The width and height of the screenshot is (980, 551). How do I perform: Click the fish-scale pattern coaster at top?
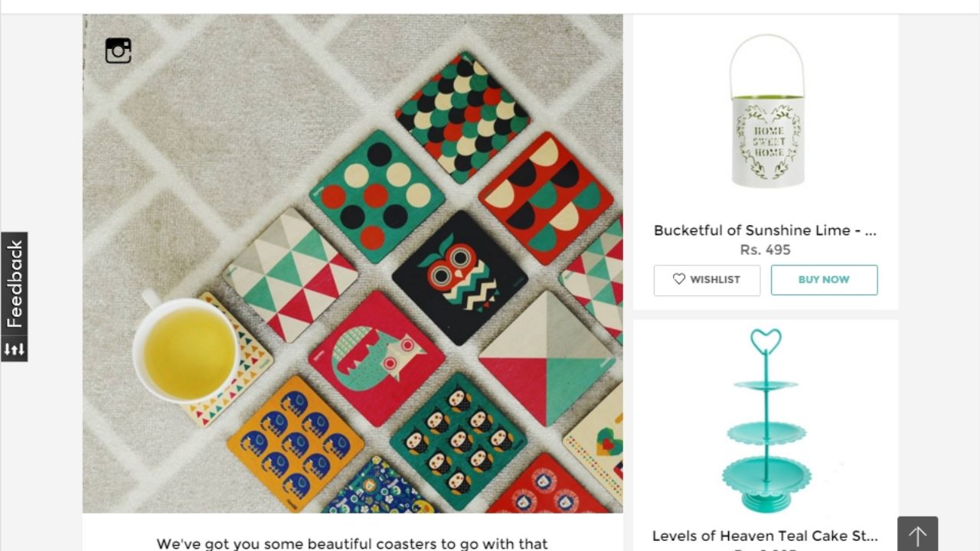pos(462,118)
